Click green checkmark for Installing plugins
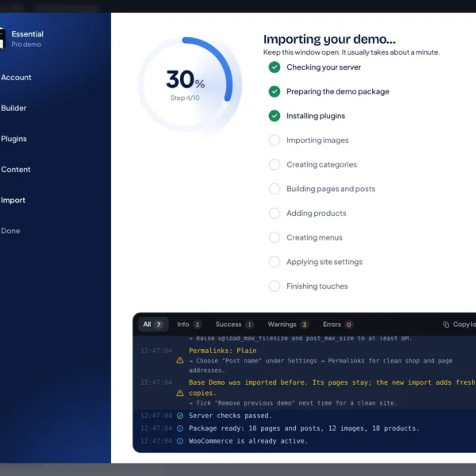The image size is (476, 476). click(x=274, y=116)
